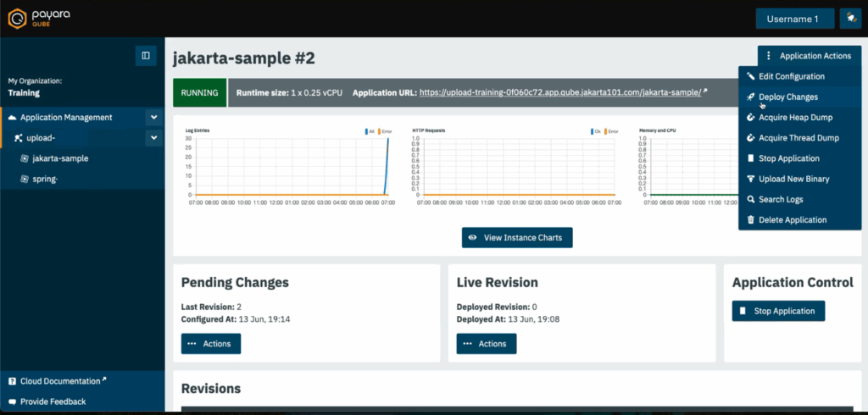Click the Upload New Binary icon
The width and height of the screenshot is (868, 415).
(750, 179)
